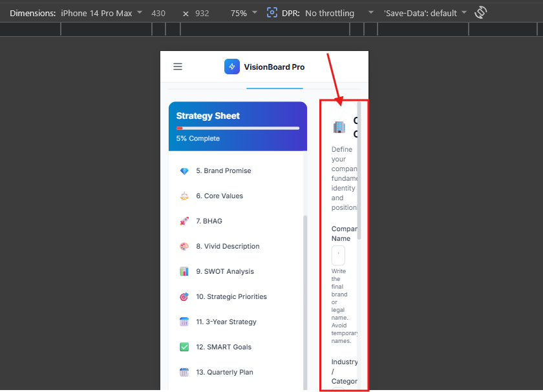Screen dimensions: 543x392
Task: Open the device dropdown iPhone 14 Pro Max
Action: click(101, 13)
